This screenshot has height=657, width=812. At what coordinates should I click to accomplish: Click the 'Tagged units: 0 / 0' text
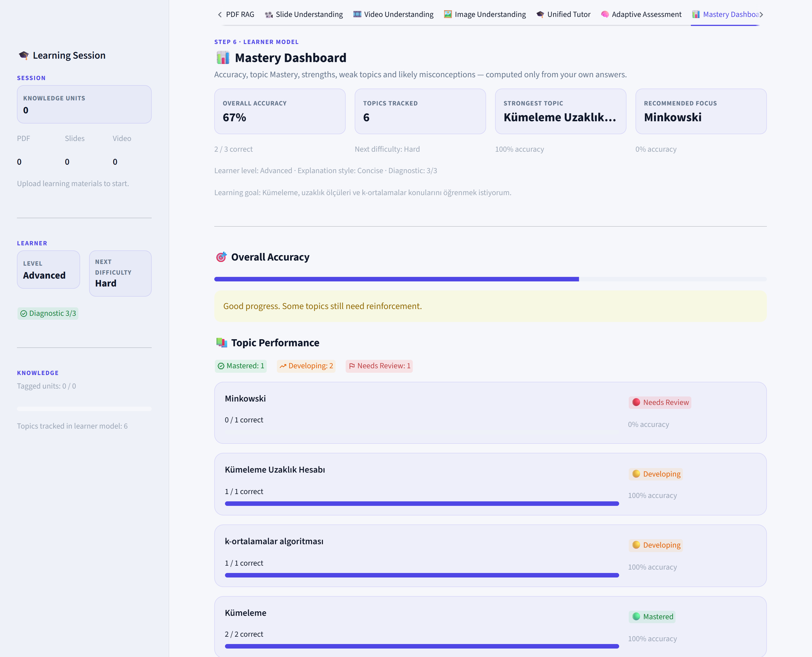[x=47, y=386]
